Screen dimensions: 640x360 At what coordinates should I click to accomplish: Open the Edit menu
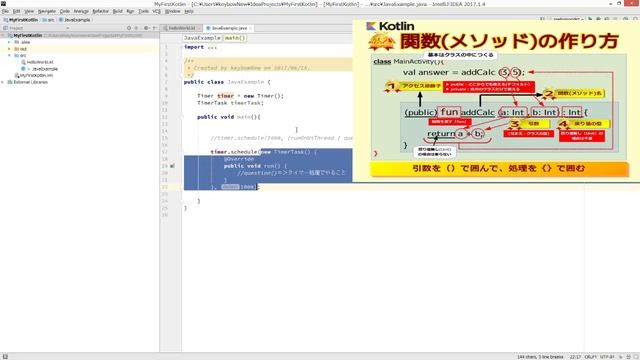click(17, 11)
